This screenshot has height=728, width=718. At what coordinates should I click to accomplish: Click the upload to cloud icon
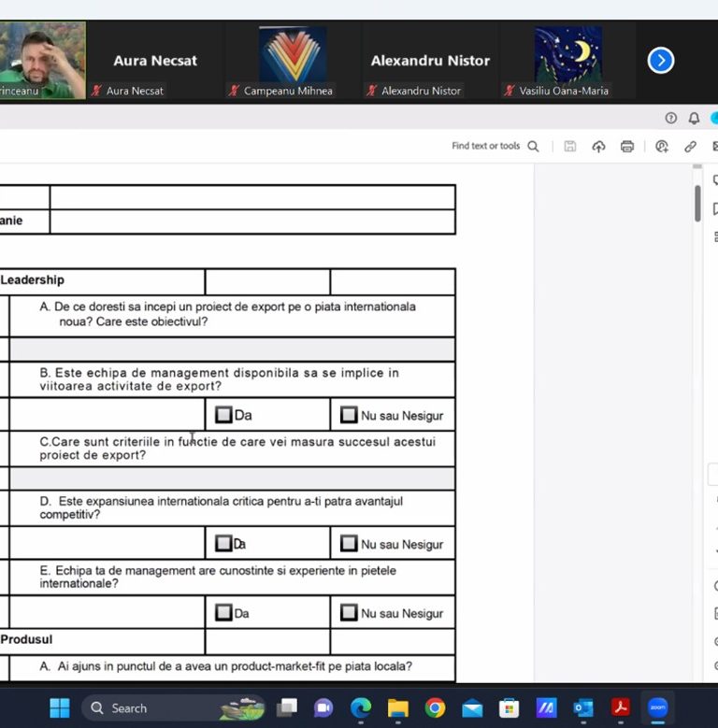click(x=599, y=146)
